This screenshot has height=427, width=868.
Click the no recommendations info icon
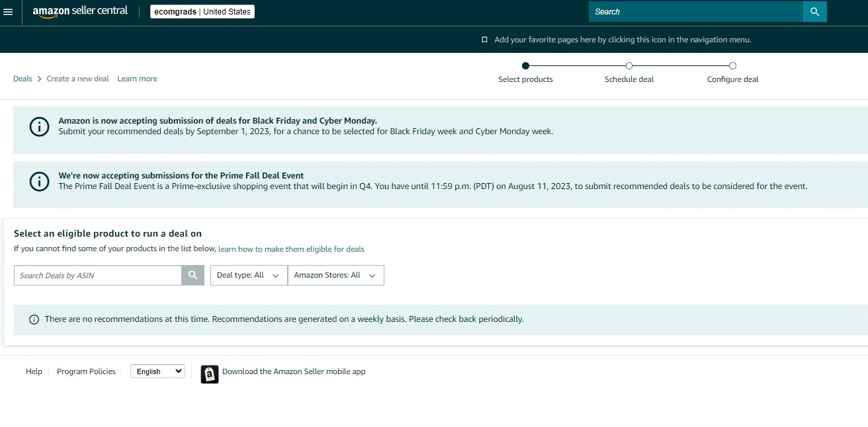pyautogui.click(x=34, y=320)
